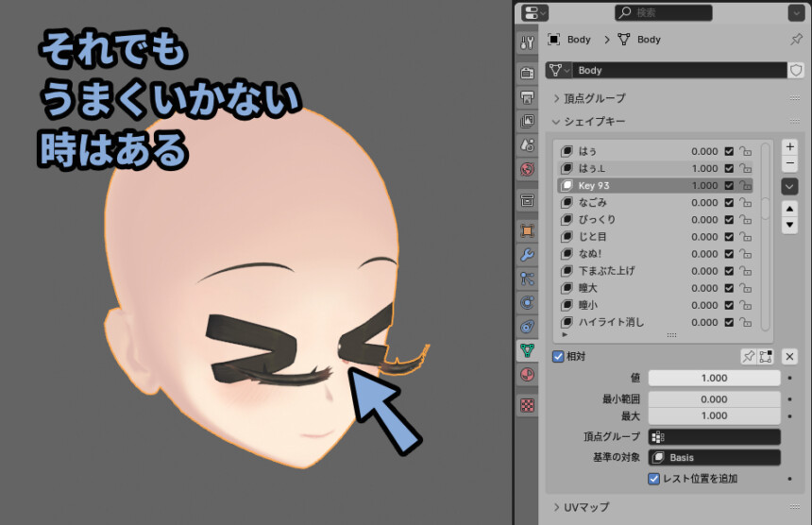
Task: Add a new shape key with plus
Action: pyautogui.click(x=789, y=146)
